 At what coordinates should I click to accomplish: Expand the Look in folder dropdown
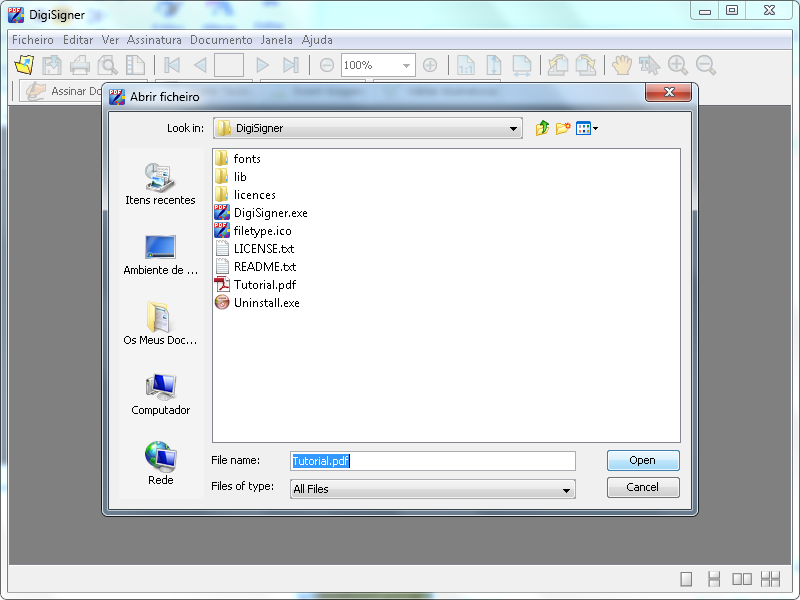[514, 129]
